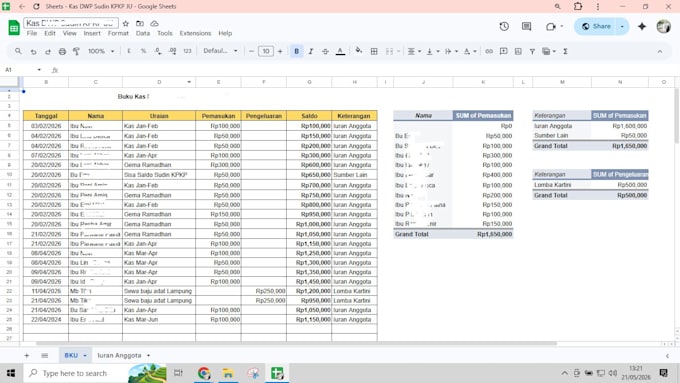This screenshot has height=383, width=680.
Task: Insert a comment
Action: pyautogui.click(x=503, y=51)
